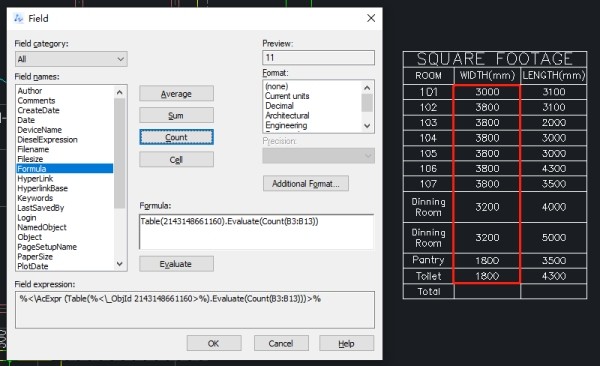Select LastSavedBy in Field names
This screenshot has width=600, height=366.
pyautogui.click(x=41, y=208)
